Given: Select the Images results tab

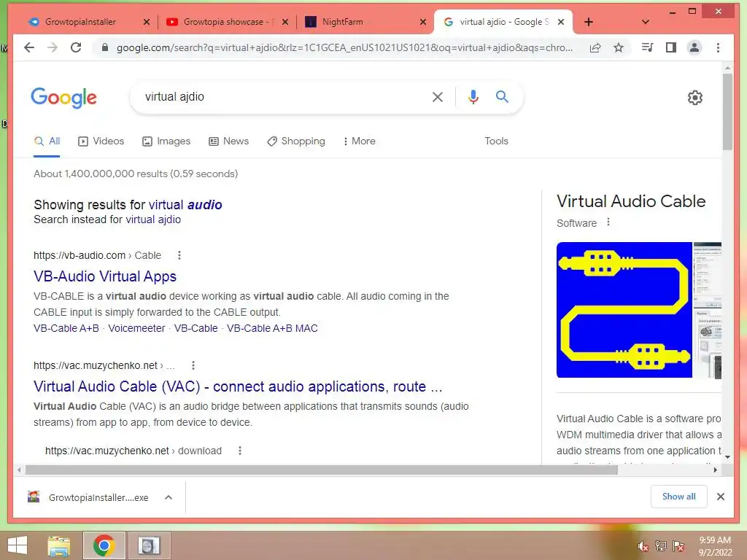Looking at the screenshot, I should click(166, 141).
